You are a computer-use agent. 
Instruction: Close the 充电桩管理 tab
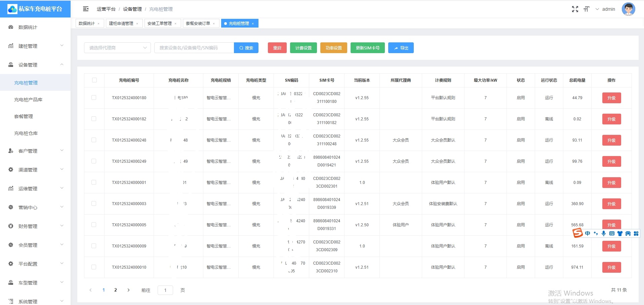point(253,24)
